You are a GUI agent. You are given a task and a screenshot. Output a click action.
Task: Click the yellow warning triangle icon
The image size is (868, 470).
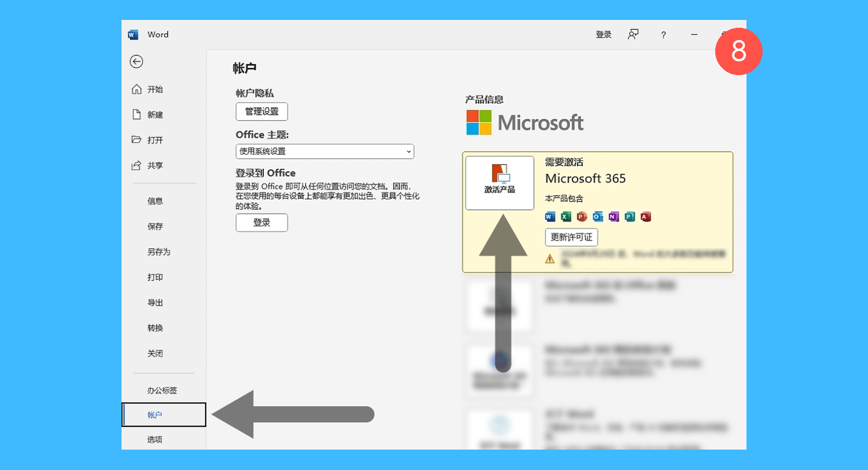[550, 259]
